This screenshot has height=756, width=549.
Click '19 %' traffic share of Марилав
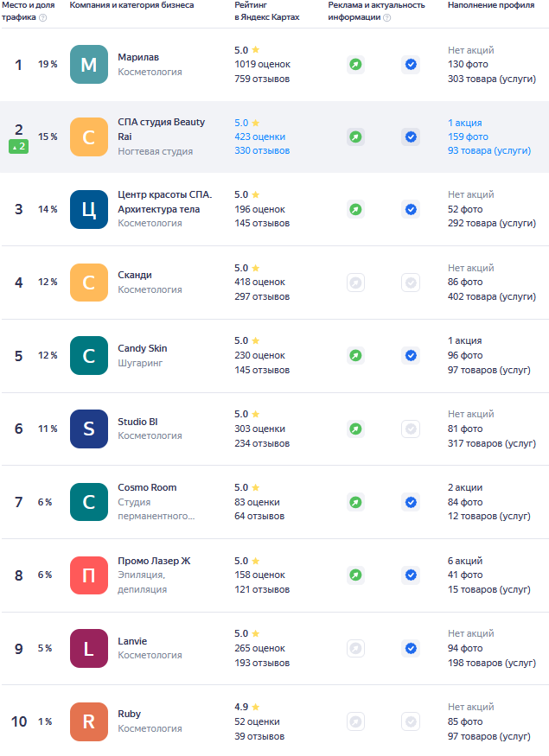(48, 64)
